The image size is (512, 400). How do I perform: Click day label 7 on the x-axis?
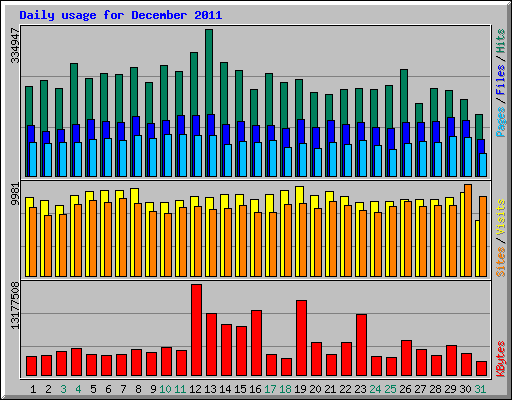(123, 389)
